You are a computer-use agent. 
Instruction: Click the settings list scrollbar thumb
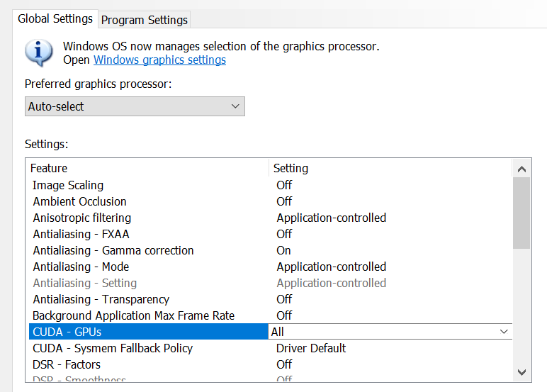point(521,213)
